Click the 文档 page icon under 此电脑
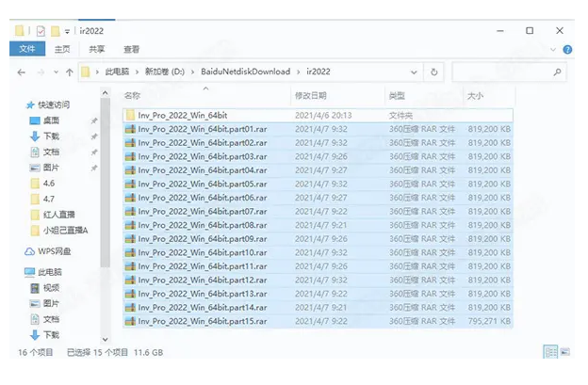588x385 pixels. tap(35, 319)
